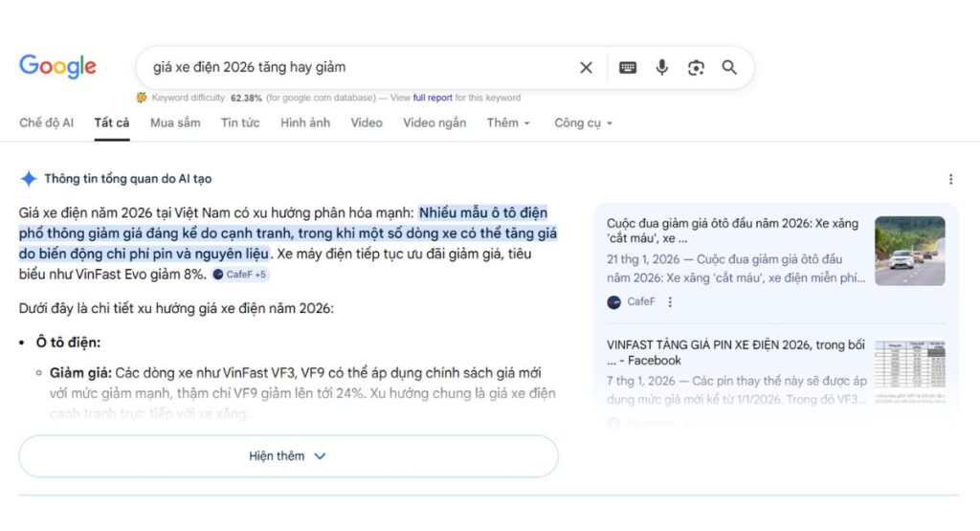Click the Thông tin tổng quan do AI tạo heading

[x=128, y=179]
